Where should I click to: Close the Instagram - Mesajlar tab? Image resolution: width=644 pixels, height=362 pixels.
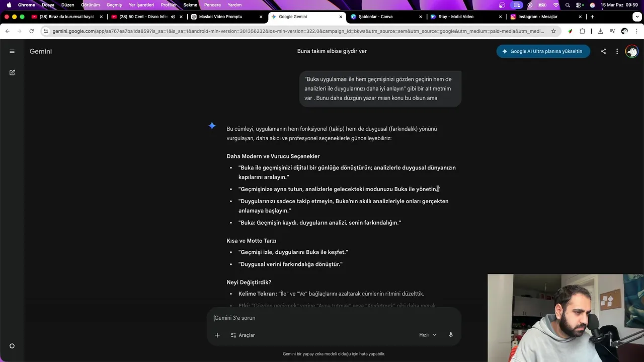click(580, 17)
